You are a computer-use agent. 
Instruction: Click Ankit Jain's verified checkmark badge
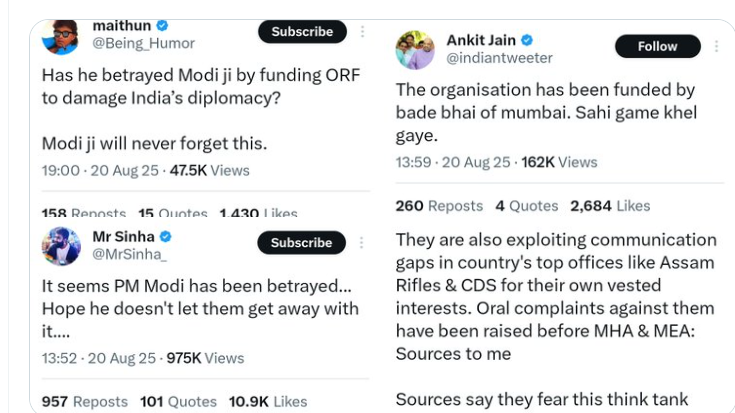(x=527, y=41)
